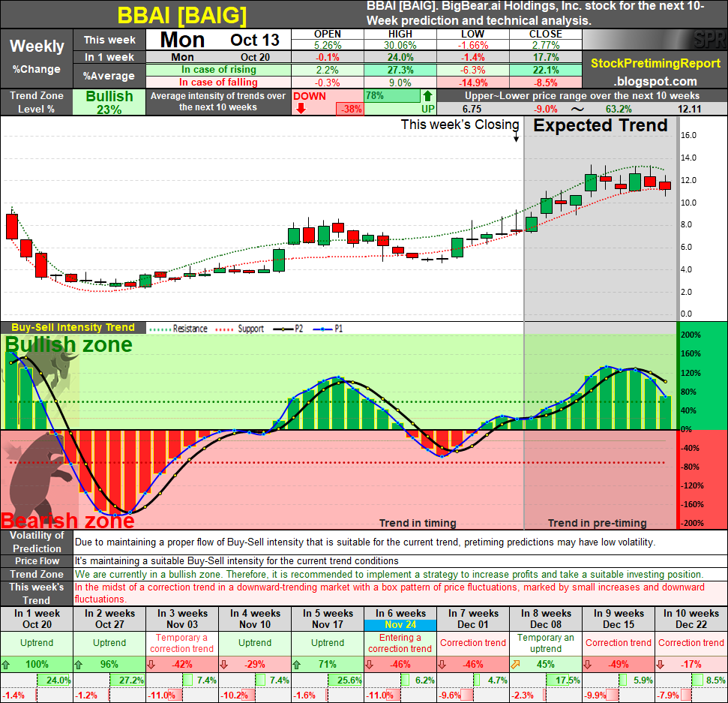The image size is (728, 703).
Task: Click the 27.2% green bar for Oct 27
Action: (x=127, y=680)
